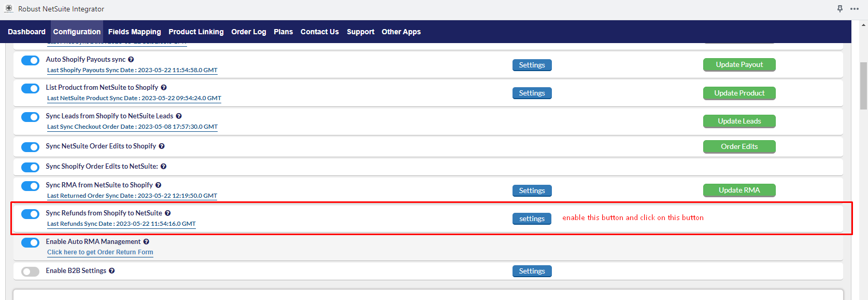
Task: Toggle Sync NetSuite Order Edits to Shopify
Action: 30,147
